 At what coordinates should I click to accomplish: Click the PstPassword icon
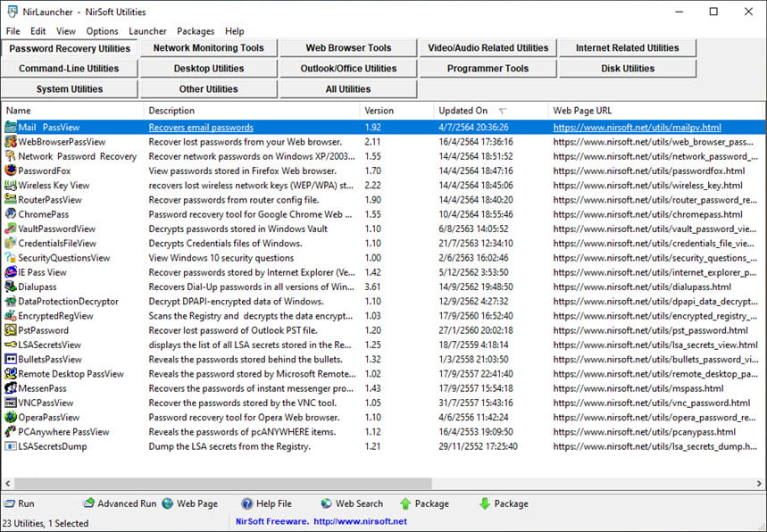(x=11, y=330)
